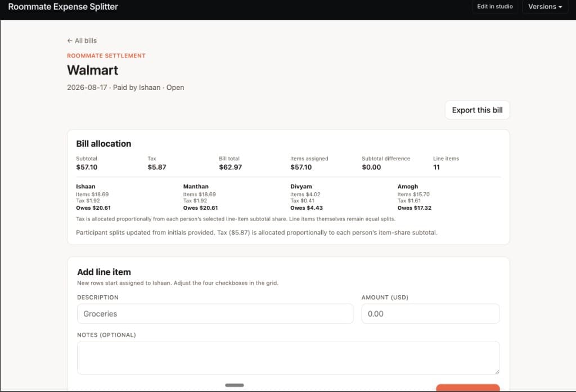Focus the Description input field
The height and width of the screenshot is (392, 576).
pos(215,314)
